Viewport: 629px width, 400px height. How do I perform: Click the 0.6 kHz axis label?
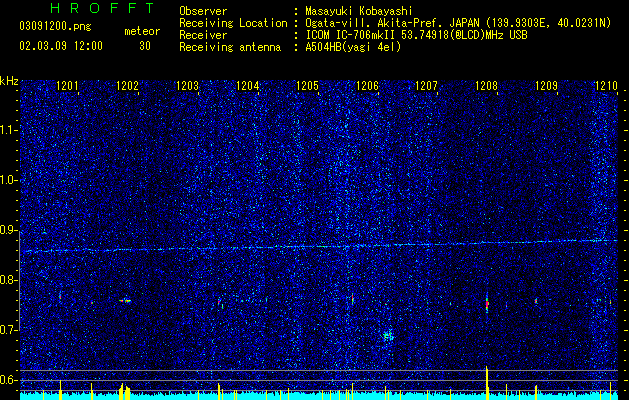coord(9,380)
